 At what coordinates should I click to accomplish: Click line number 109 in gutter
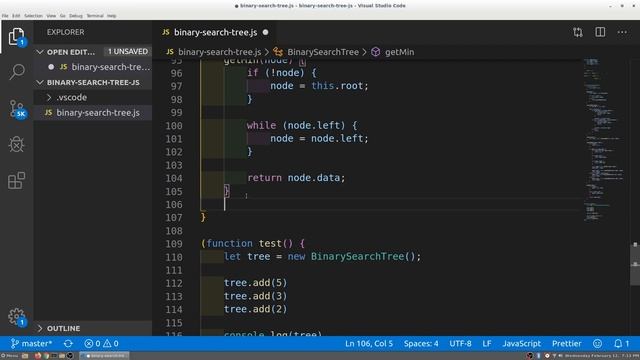coord(174,244)
